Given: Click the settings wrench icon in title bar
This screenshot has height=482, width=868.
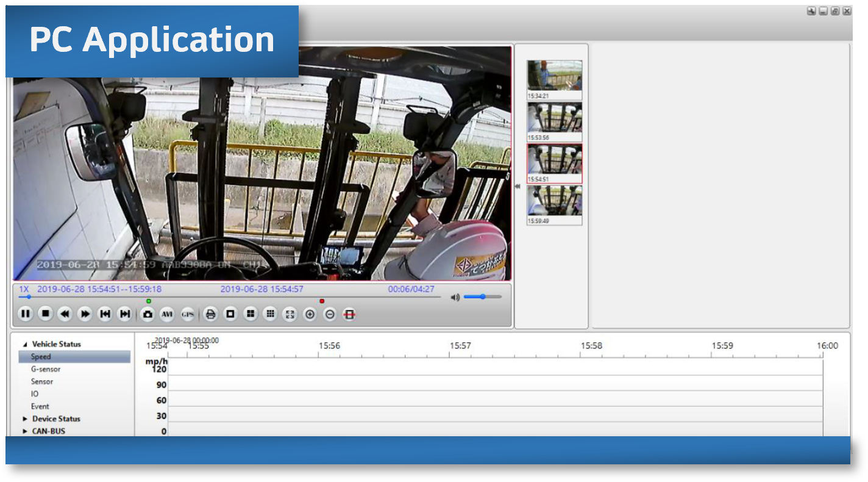Looking at the screenshot, I should click(811, 11).
